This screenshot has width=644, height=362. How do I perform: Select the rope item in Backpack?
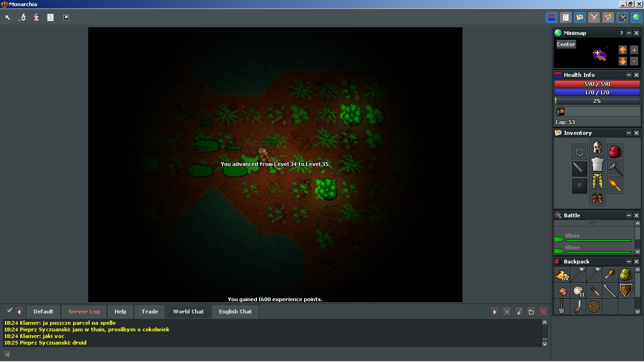594,306
